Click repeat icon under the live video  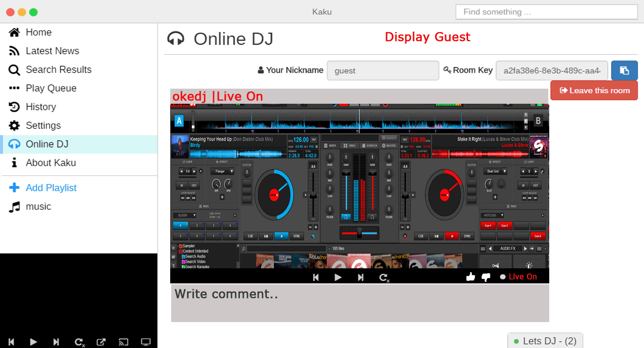(x=384, y=278)
